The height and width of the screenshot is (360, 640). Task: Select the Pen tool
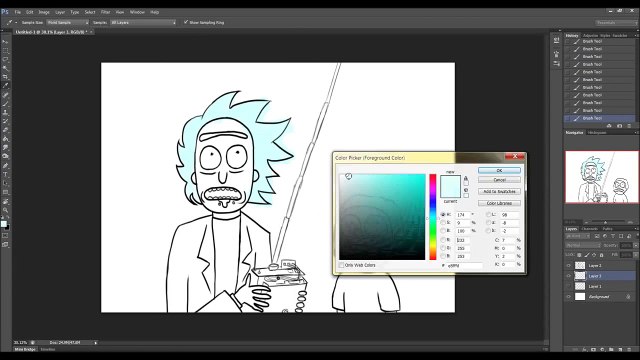click(5, 165)
